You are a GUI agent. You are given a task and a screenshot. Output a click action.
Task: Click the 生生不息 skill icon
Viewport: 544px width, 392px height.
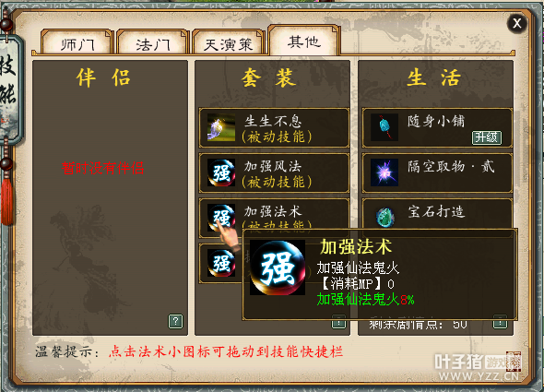point(221,127)
